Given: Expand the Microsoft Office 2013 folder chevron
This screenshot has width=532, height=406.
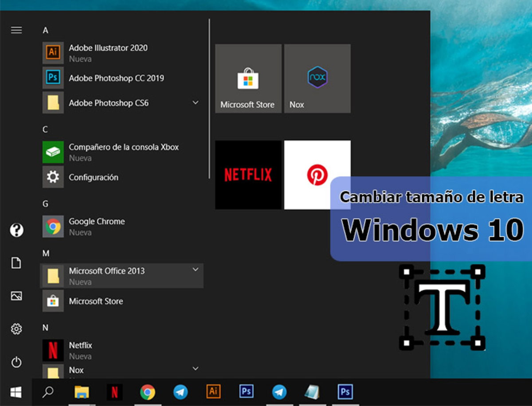Looking at the screenshot, I should [196, 269].
